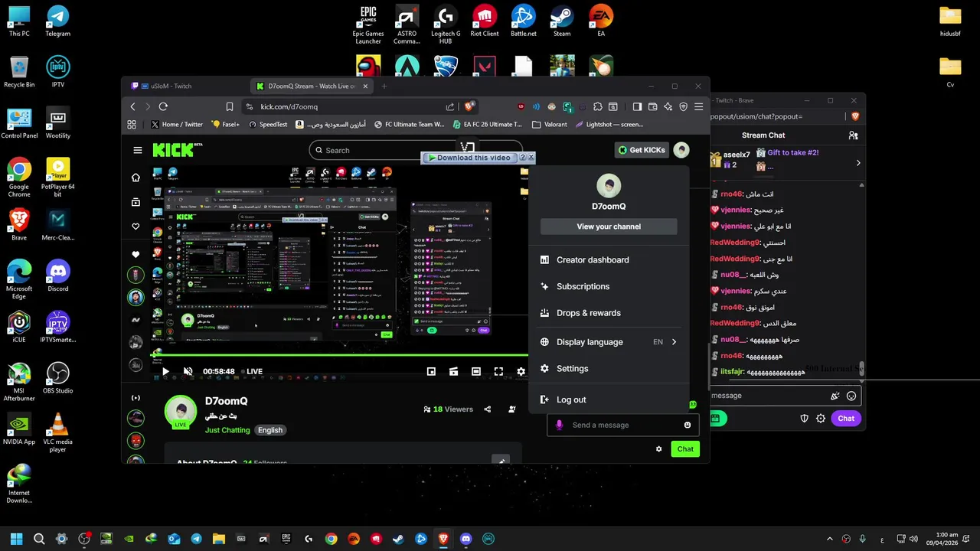Image resolution: width=980 pixels, height=551 pixels.
Task: Click the Kick logo
Action: [177, 150]
